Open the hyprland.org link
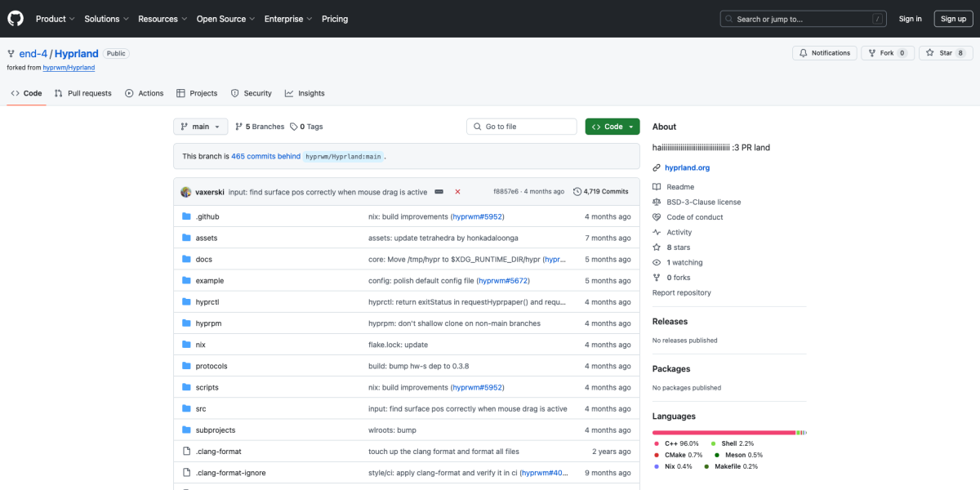Screen dimensions: 980x490 coord(687,167)
